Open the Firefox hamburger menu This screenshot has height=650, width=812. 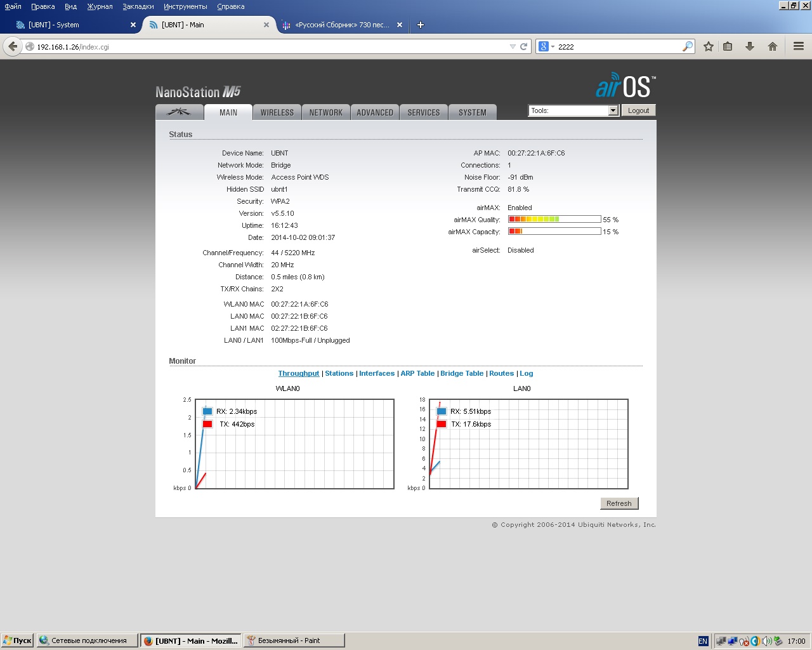pos(799,46)
